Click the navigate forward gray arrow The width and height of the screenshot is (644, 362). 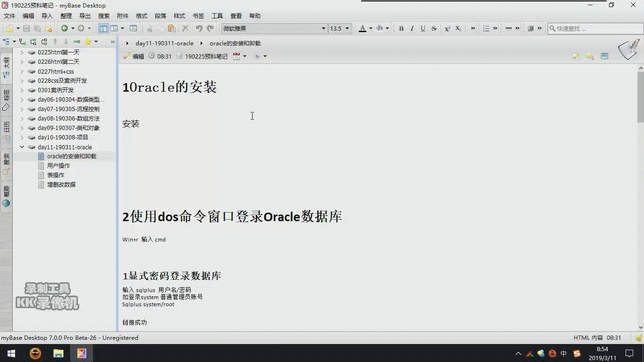click(x=81, y=28)
